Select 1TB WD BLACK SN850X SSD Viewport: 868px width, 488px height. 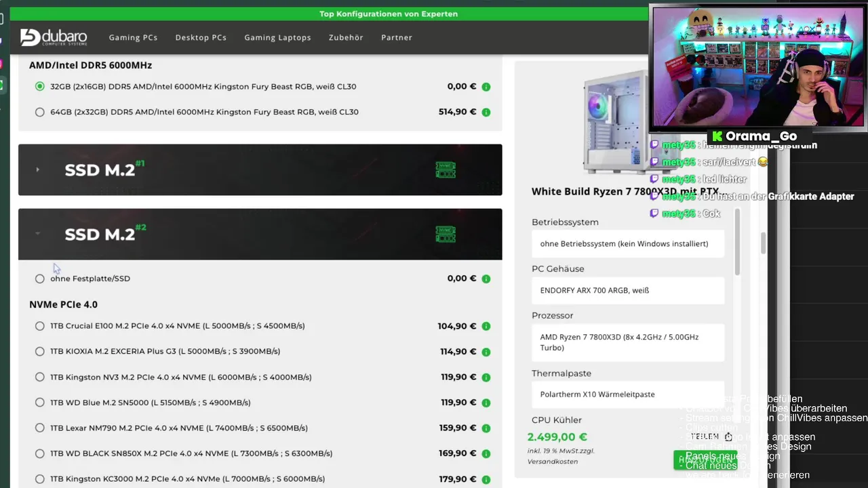pyautogui.click(x=40, y=453)
